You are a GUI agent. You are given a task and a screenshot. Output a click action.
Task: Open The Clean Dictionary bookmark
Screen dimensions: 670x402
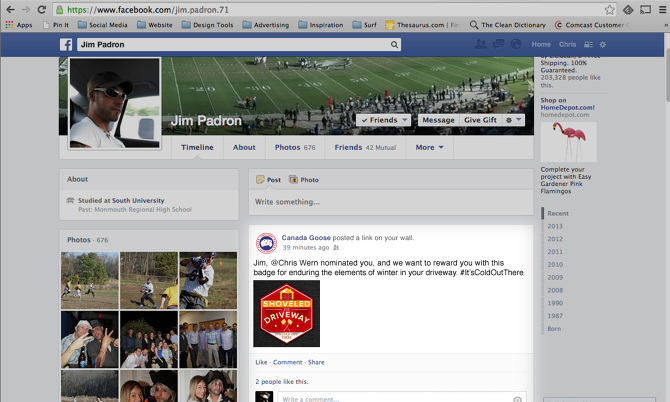[508, 25]
